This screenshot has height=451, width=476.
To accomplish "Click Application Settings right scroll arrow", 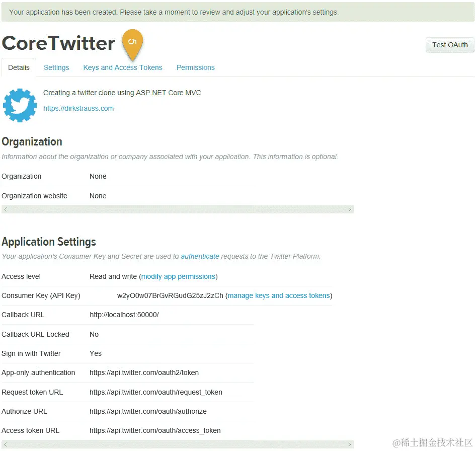I will coord(349,444).
